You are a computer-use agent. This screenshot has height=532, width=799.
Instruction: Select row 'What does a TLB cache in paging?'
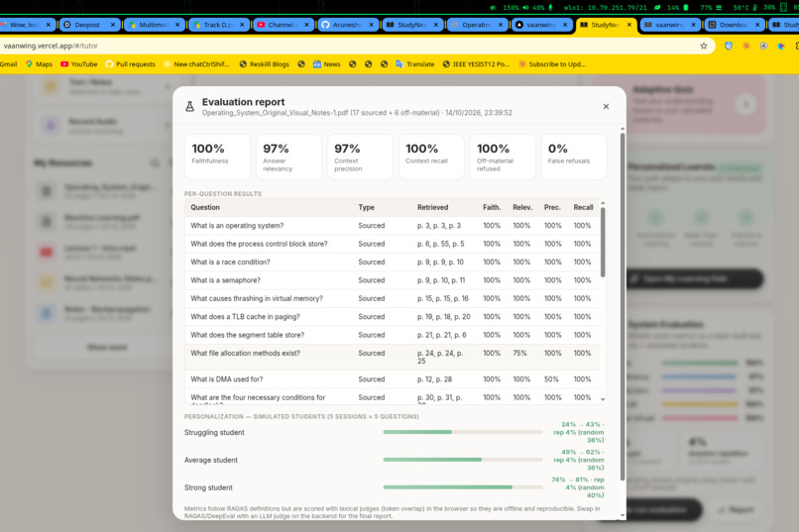[x=392, y=317]
